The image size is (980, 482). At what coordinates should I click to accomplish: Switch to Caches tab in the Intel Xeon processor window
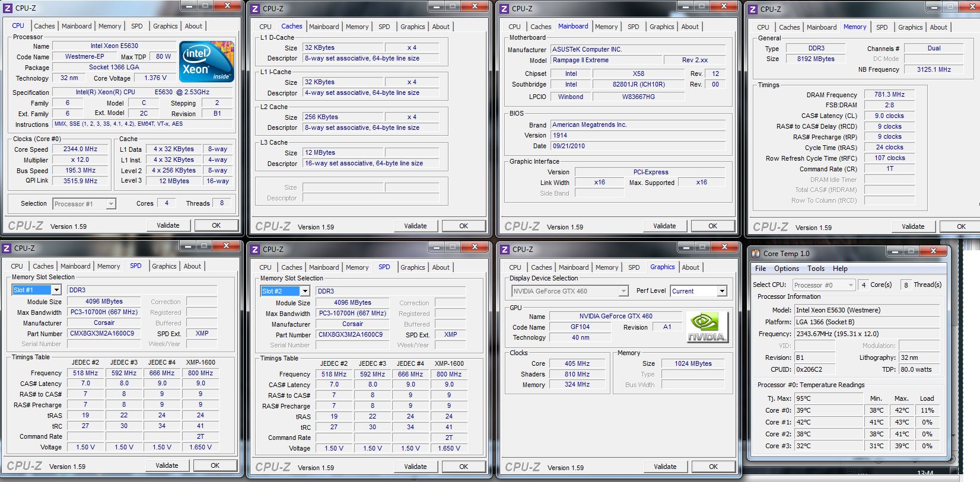tap(44, 26)
